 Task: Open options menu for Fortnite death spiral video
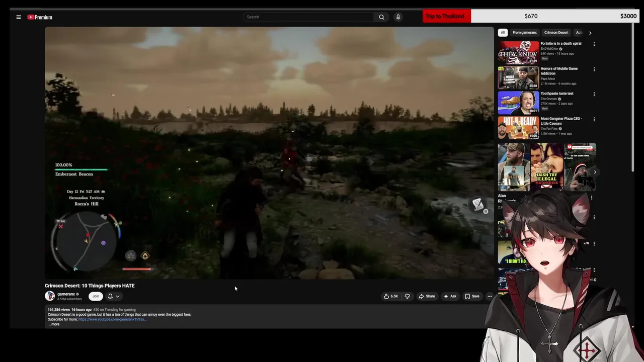click(x=594, y=44)
